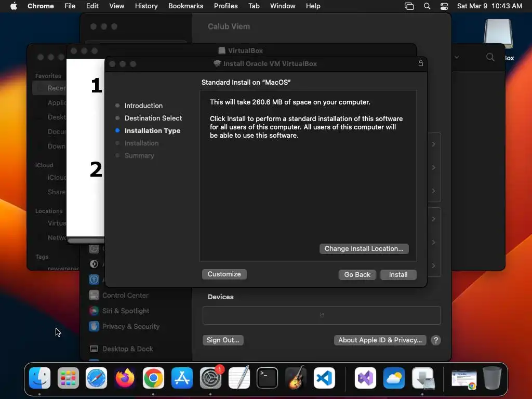Select the Installation Type step
Viewport: 532px width, 399px height.
152,130
